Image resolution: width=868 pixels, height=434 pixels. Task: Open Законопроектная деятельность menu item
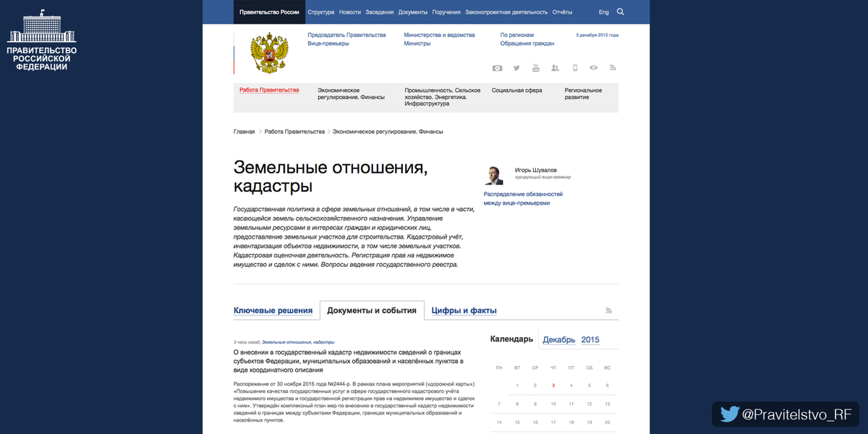pyautogui.click(x=506, y=12)
